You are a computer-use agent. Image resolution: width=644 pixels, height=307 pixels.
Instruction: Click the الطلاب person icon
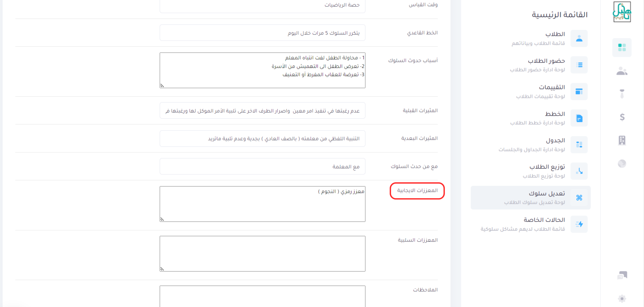click(x=579, y=38)
